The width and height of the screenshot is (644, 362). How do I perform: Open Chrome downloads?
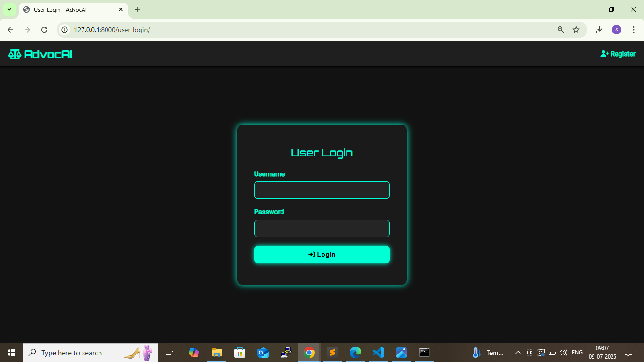[600, 30]
